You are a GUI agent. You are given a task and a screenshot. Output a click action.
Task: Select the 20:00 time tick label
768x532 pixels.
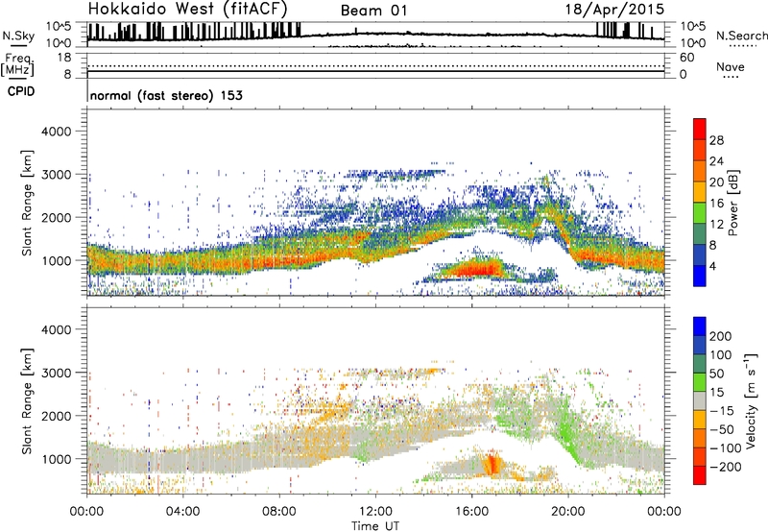pos(567,512)
